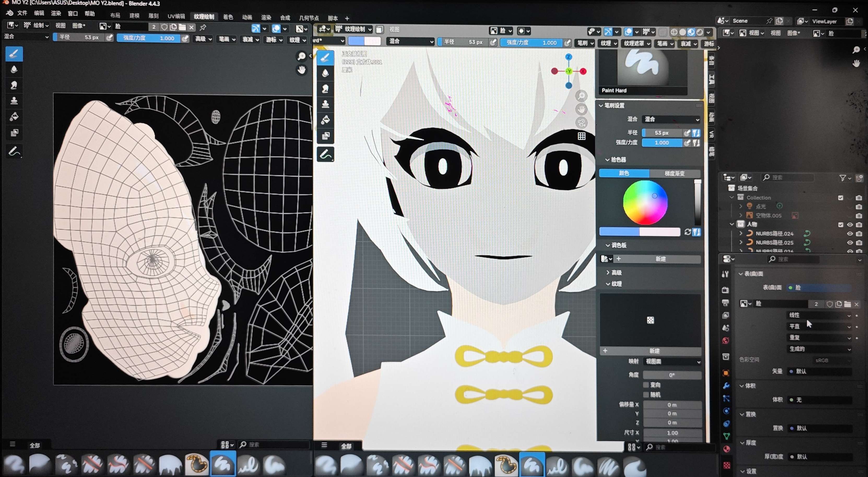Select the Clone stamp tool in the 3D viewport toolbar
The height and width of the screenshot is (477, 868).
pos(325,104)
